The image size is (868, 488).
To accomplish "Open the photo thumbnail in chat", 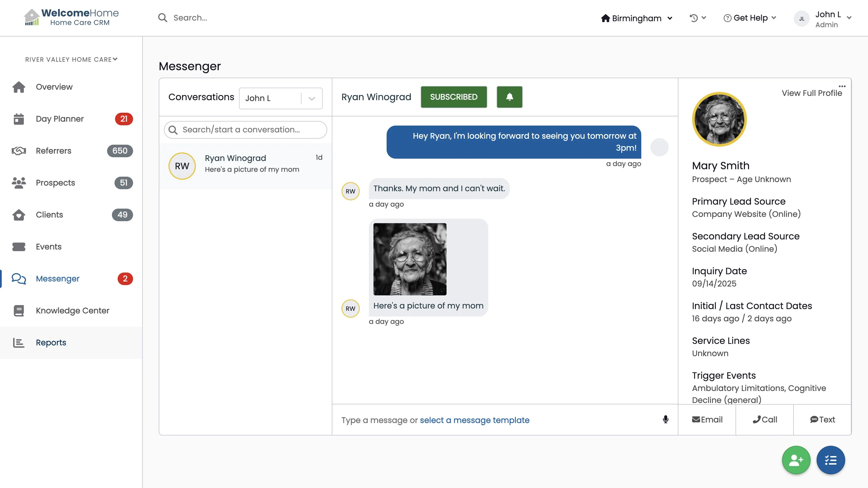I will point(410,259).
